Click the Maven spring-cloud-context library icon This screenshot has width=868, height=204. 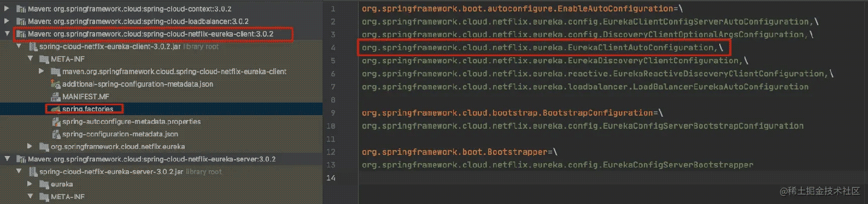[21, 9]
